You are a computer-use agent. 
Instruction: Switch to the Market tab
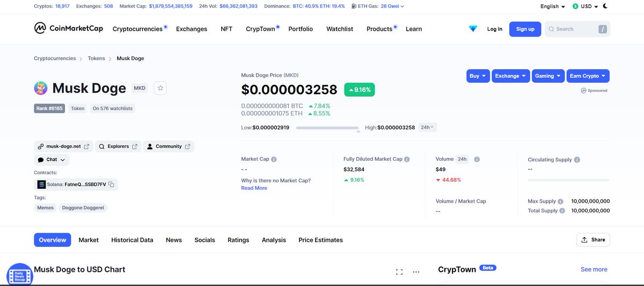[x=89, y=240]
